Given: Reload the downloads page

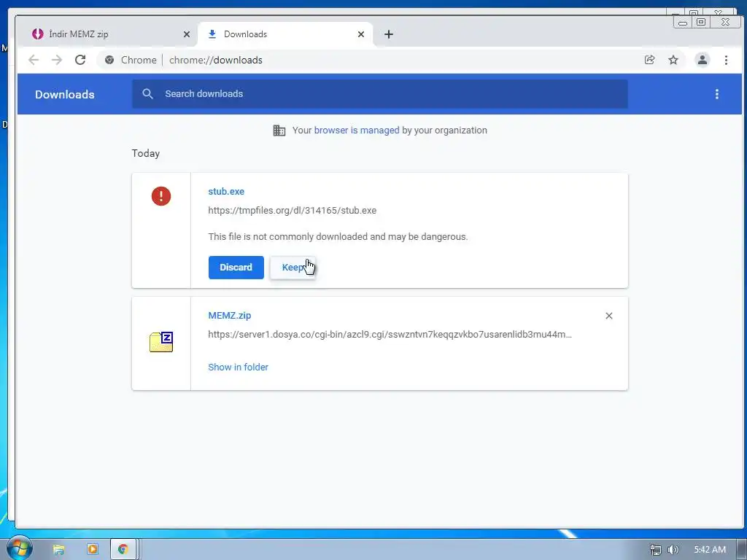Looking at the screenshot, I should tap(80, 60).
